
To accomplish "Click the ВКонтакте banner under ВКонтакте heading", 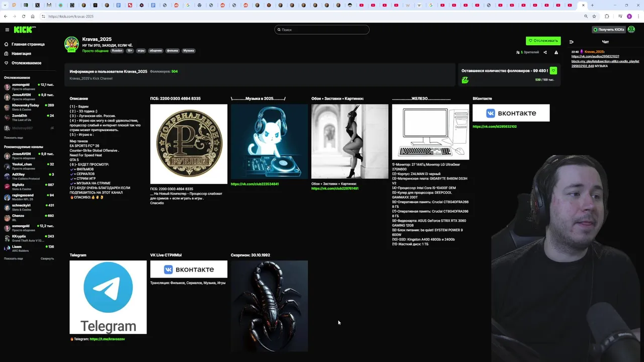I will tap(511, 113).
